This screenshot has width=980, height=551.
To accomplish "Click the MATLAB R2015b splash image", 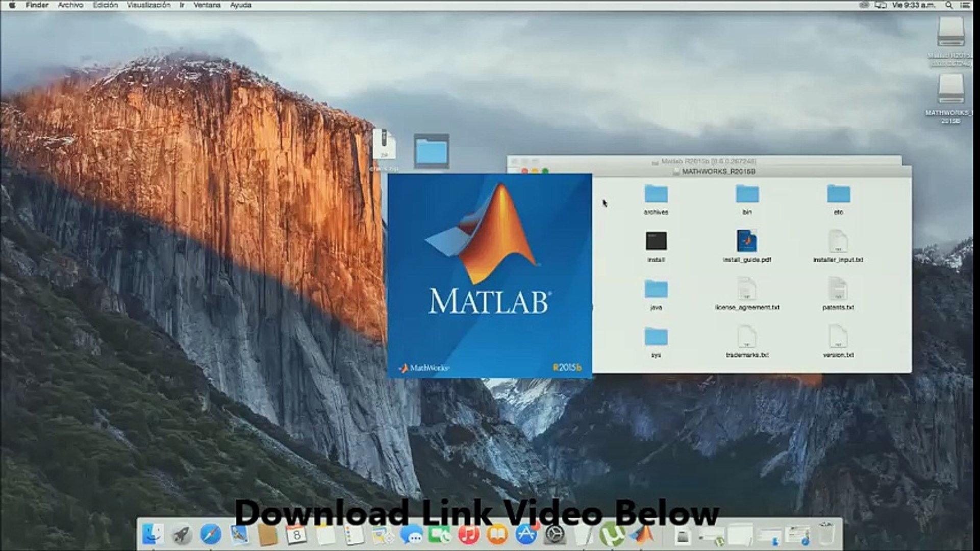I will (490, 275).
